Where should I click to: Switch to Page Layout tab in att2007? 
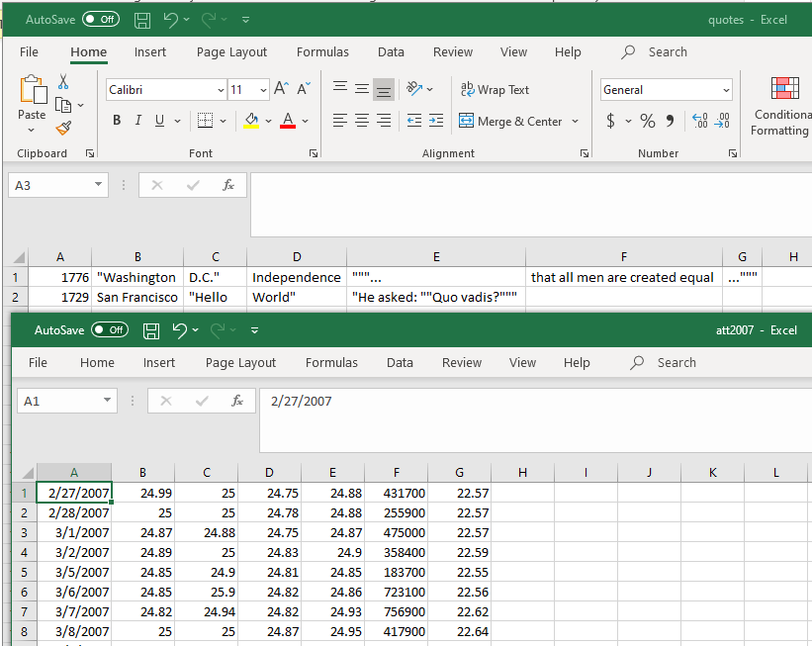tap(240, 363)
